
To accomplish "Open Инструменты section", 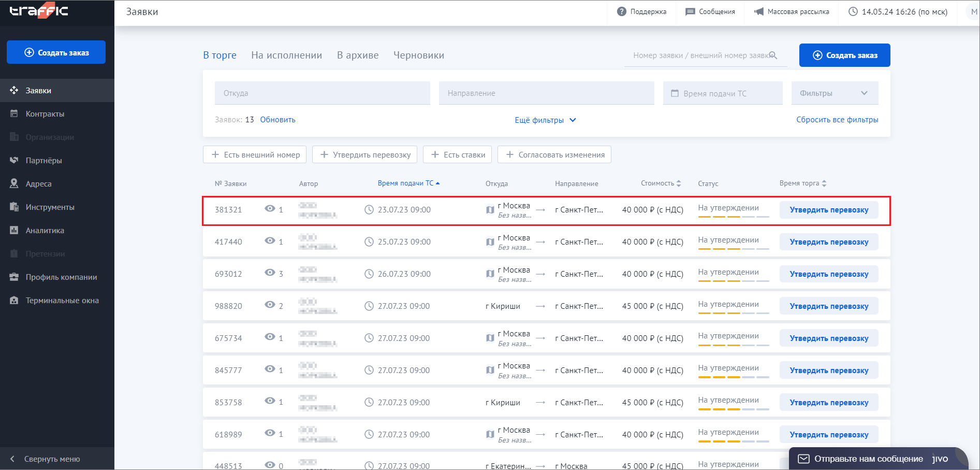I will [x=57, y=207].
